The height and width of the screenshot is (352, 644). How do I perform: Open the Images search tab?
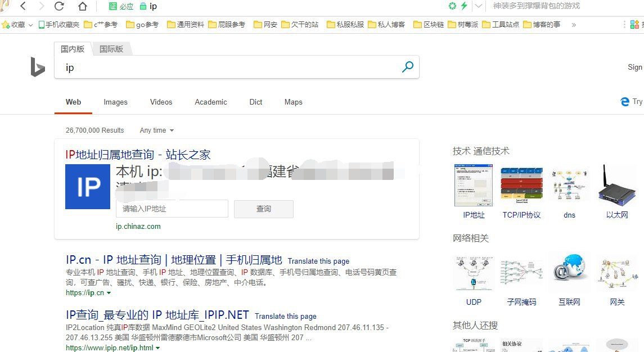[x=115, y=102]
